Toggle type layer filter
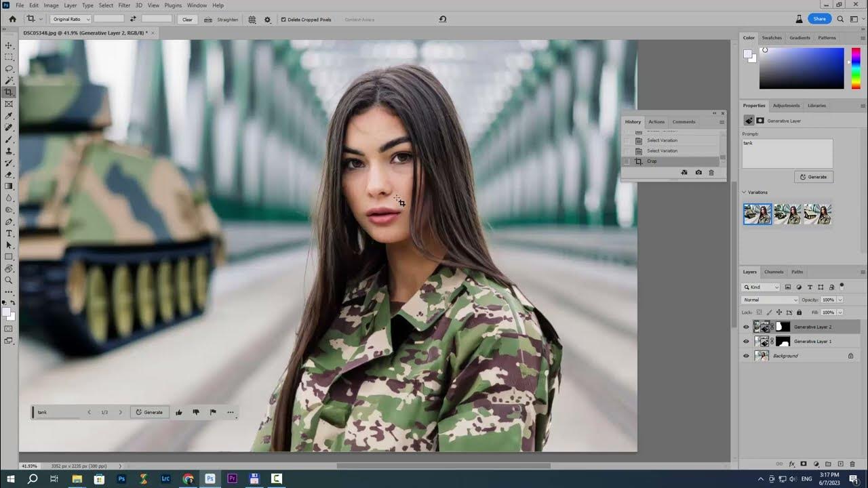The height and width of the screenshot is (488, 868). tap(810, 287)
